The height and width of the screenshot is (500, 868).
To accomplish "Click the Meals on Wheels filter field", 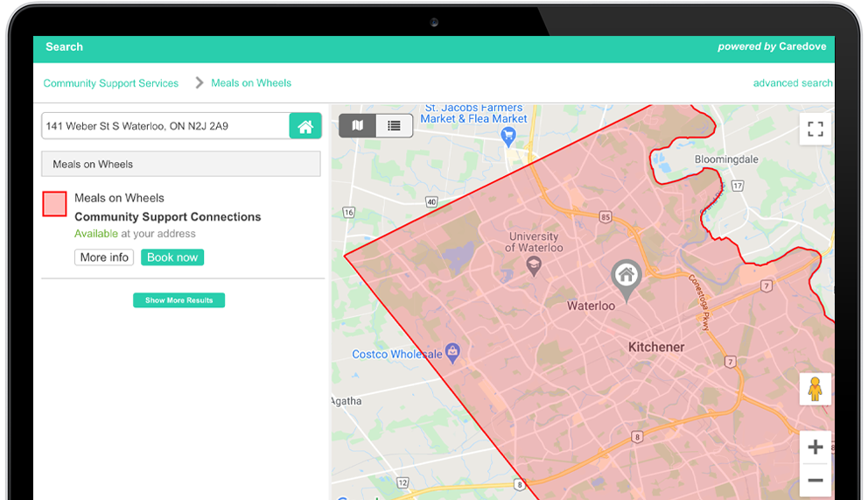I will click(x=181, y=164).
